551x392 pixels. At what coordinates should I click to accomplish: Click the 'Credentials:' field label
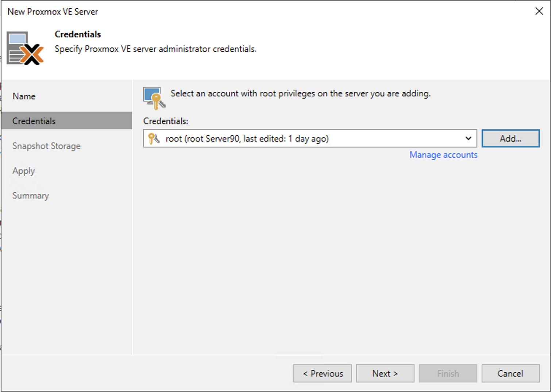pos(166,121)
